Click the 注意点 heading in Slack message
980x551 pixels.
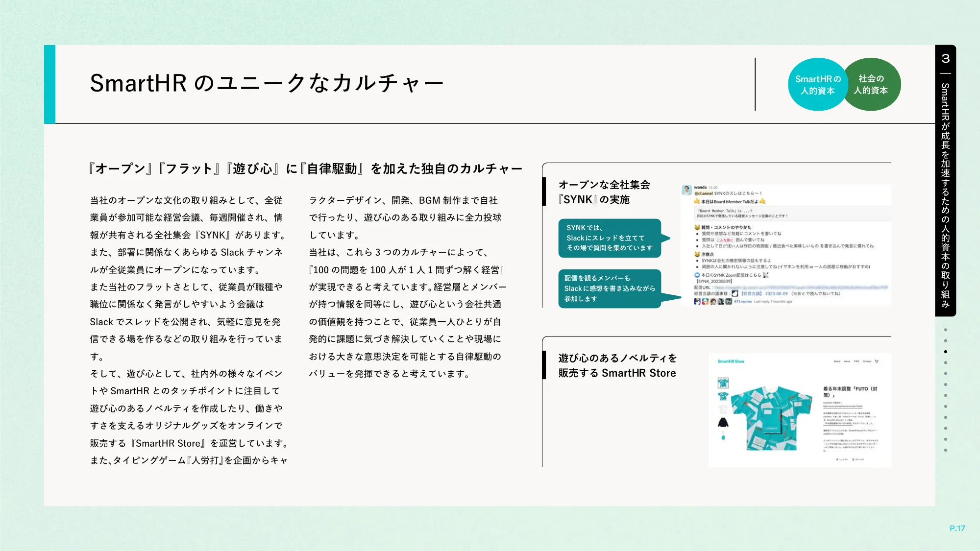708,254
